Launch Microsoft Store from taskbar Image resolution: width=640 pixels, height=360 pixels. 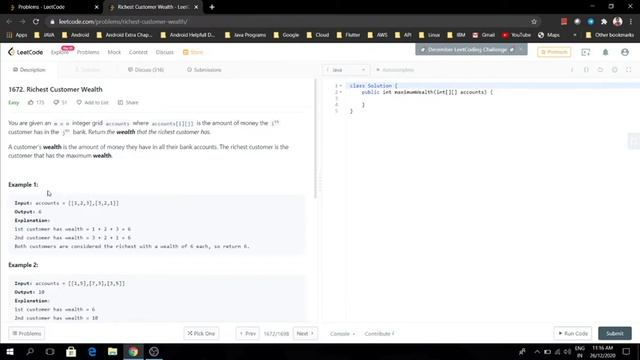pyautogui.click(x=71, y=351)
